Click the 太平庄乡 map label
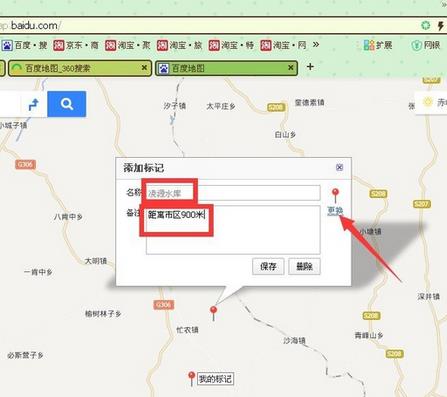This screenshot has width=447, height=397. pos(221,106)
